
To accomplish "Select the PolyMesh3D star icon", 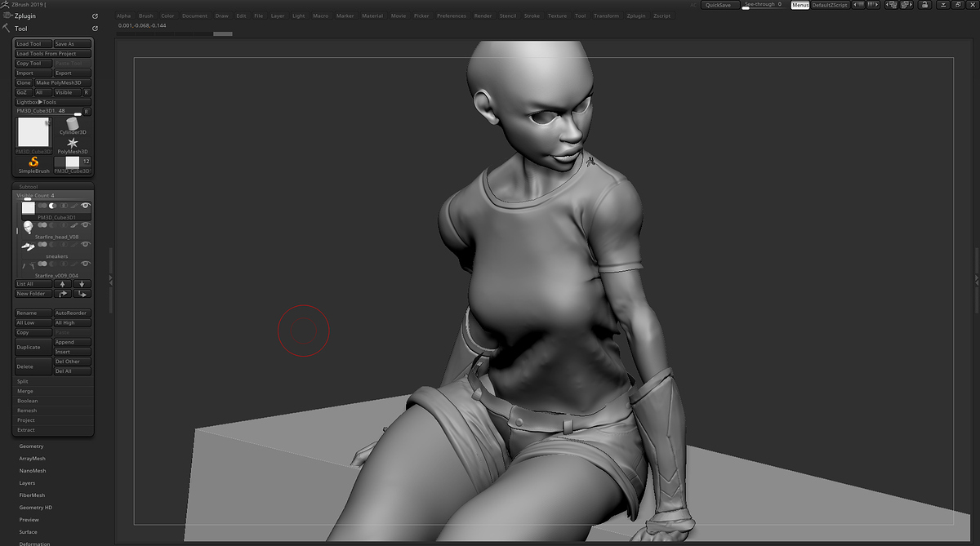I will point(72,143).
